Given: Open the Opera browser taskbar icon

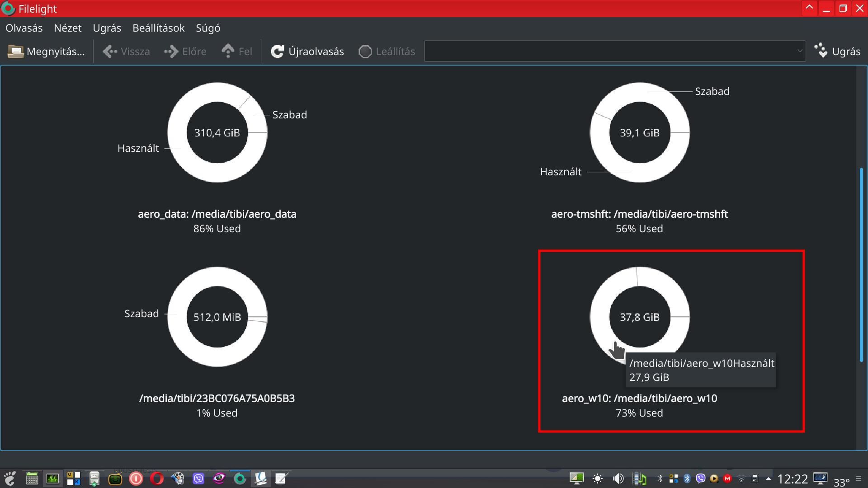Looking at the screenshot, I should (x=157, y=479).
